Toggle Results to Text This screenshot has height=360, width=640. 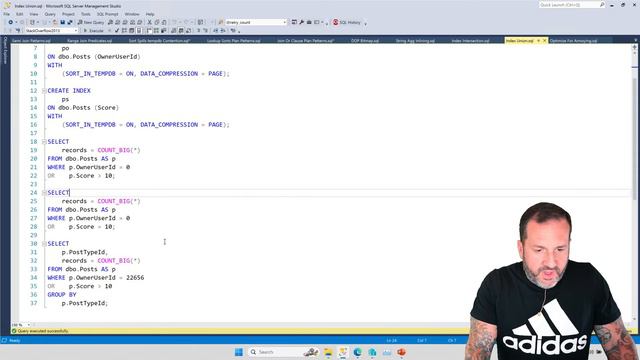[x=173, y=31]
